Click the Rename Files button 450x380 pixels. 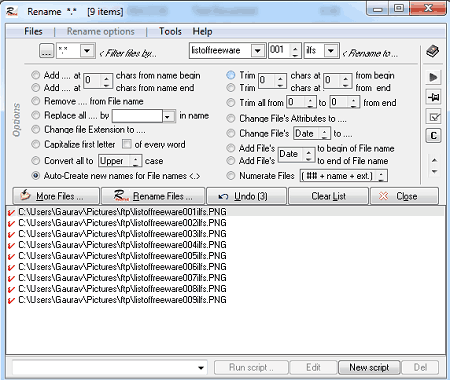click(153, 196)
